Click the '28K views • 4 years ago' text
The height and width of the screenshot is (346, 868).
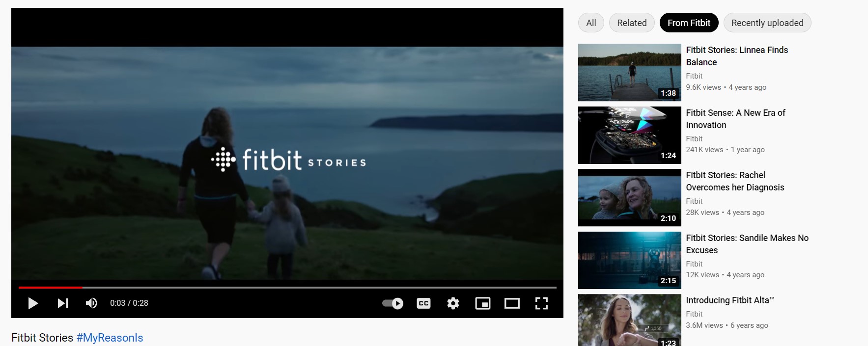(x=725, y=213)
